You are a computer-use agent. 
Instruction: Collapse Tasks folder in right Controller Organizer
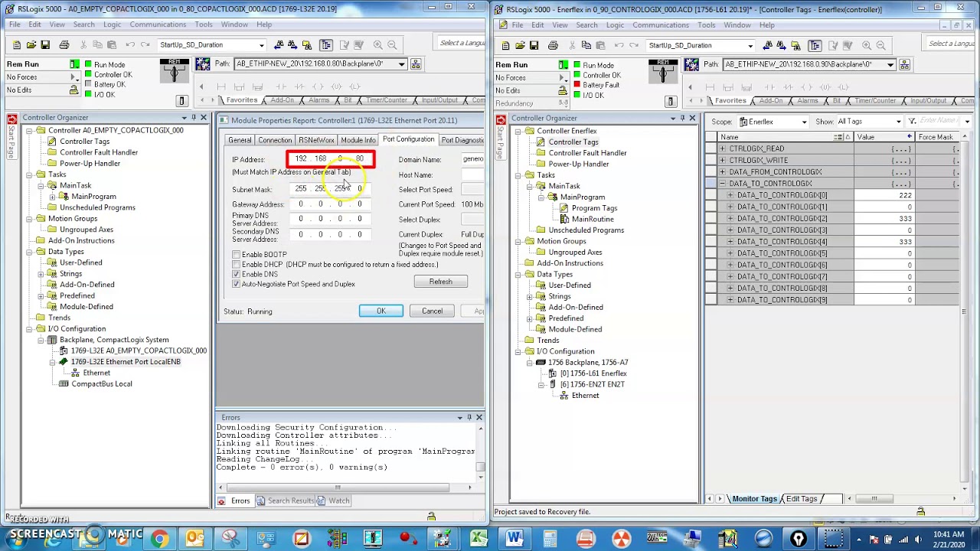[518, 175]
